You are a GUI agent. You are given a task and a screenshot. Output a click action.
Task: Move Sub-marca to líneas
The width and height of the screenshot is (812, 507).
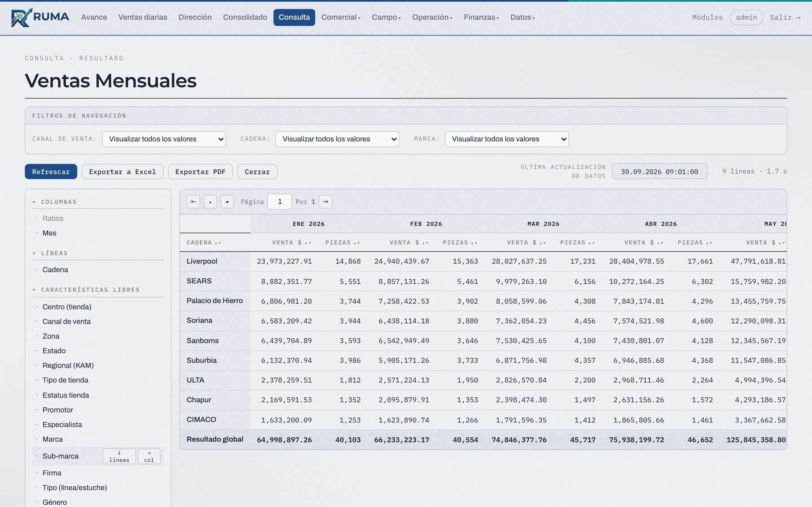pyautogui.click(x=119, y=456)
